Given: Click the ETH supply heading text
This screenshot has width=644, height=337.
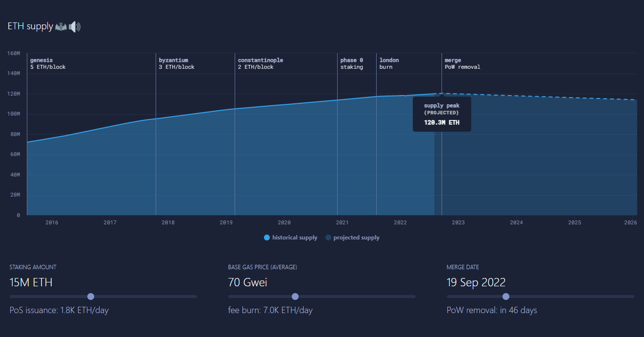Looking at the screenshot, I should point(30,26).
